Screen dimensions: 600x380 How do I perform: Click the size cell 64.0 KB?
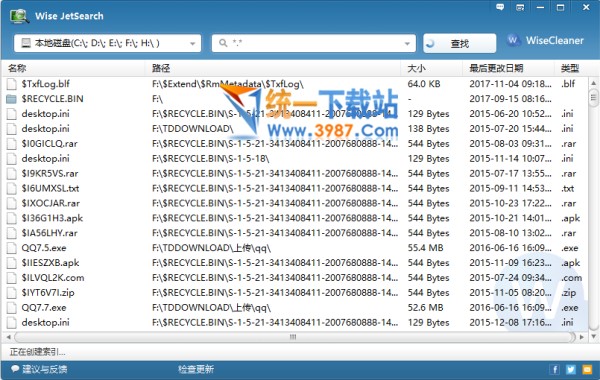[424, 84]
